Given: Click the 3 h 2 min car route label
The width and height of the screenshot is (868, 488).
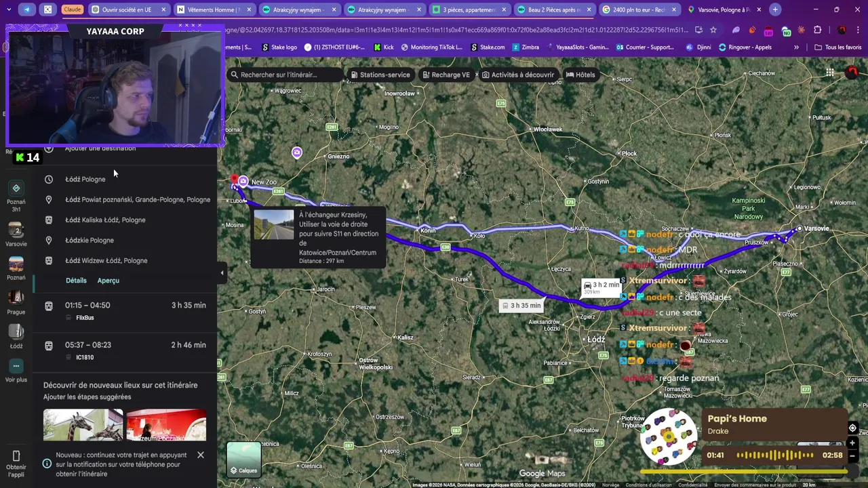Looking at the screenshot, I should (x=601, y=287).
